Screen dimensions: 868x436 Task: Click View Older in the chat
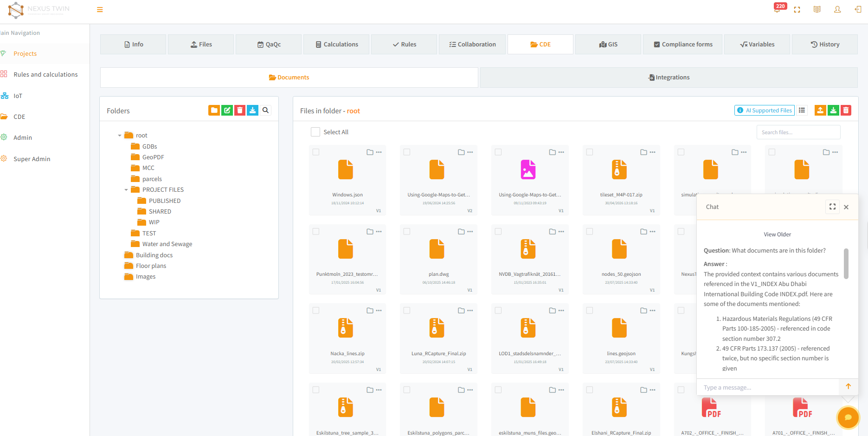click(x=777, y=234)
